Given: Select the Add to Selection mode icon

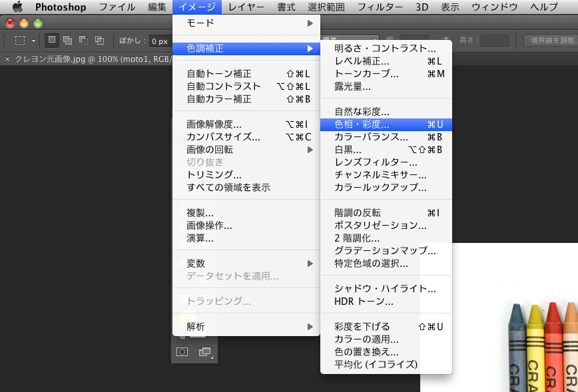Looking at the screenshot, I should 67,40.
